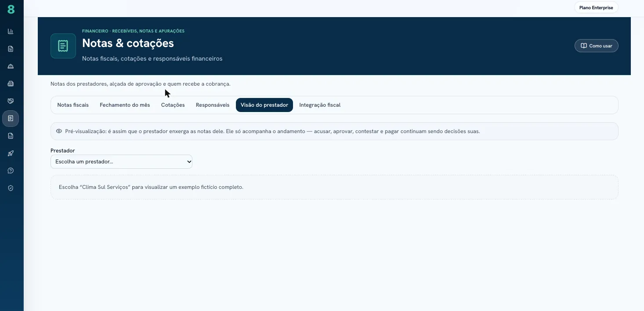Open the rocket sidebar icon
644x311 pixels.
tap(11, 153)
